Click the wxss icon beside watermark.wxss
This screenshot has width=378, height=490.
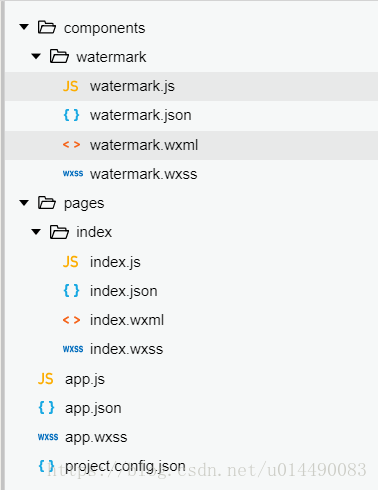pos(73,174)
